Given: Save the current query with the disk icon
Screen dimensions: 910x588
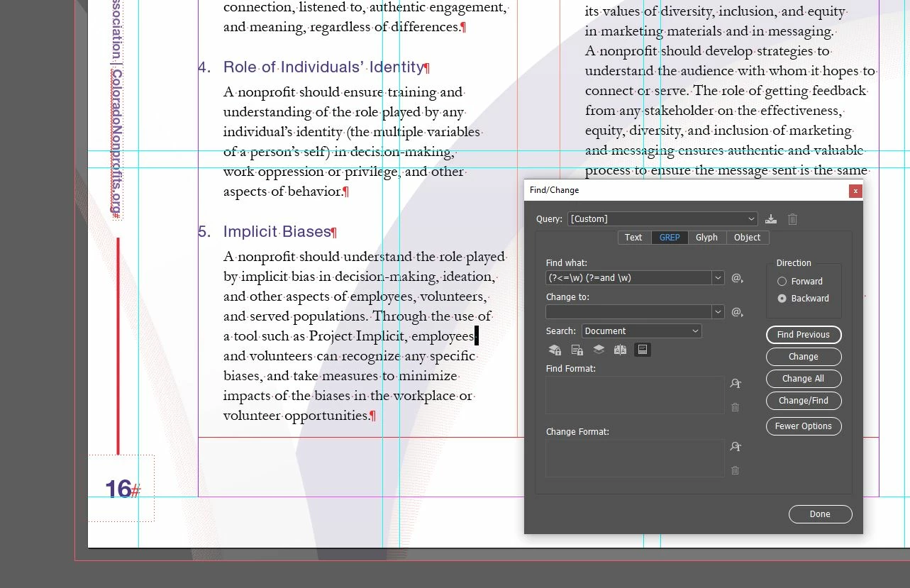Looking at the screenshot, I should click(771, 219).
